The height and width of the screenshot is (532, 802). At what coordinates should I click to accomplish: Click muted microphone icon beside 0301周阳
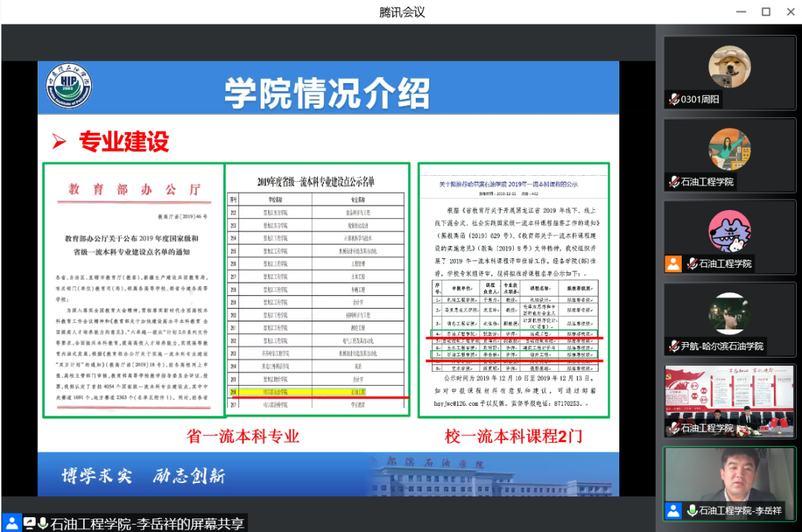tap(674, 100)
